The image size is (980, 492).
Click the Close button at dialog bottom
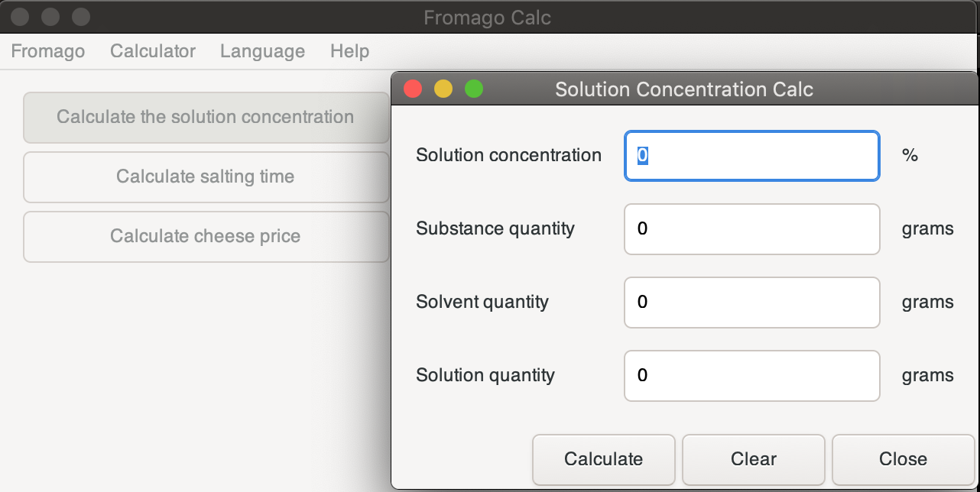pyautogui.click(x=903, y=459)
